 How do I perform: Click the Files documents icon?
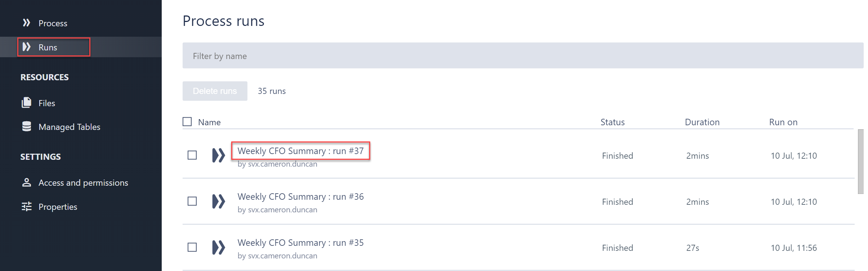(x=26, y=103)
